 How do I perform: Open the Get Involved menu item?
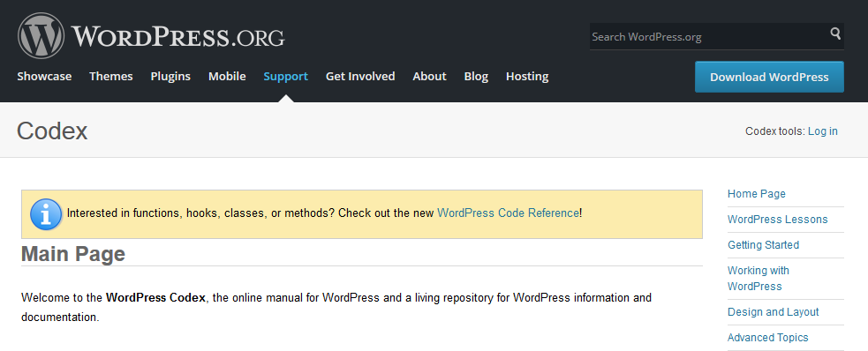(x=360, y=76)
